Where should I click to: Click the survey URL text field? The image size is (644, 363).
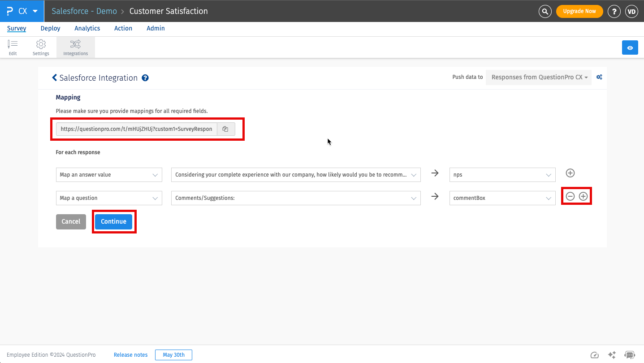point(136,129)
